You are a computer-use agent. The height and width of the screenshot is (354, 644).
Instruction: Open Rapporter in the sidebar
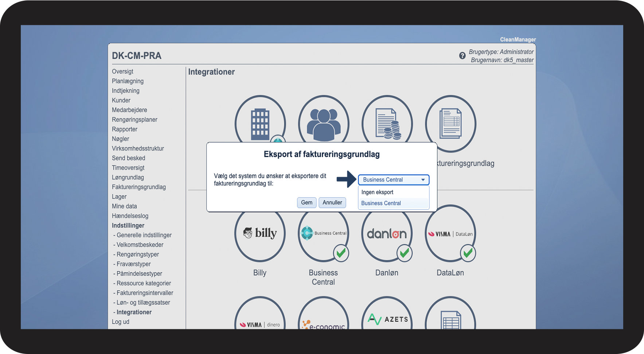tap(125, 129)
